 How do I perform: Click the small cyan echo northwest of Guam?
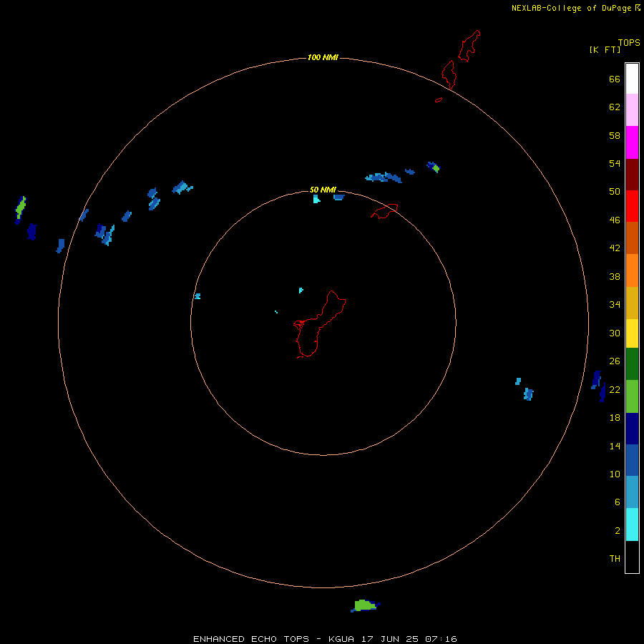301,291
